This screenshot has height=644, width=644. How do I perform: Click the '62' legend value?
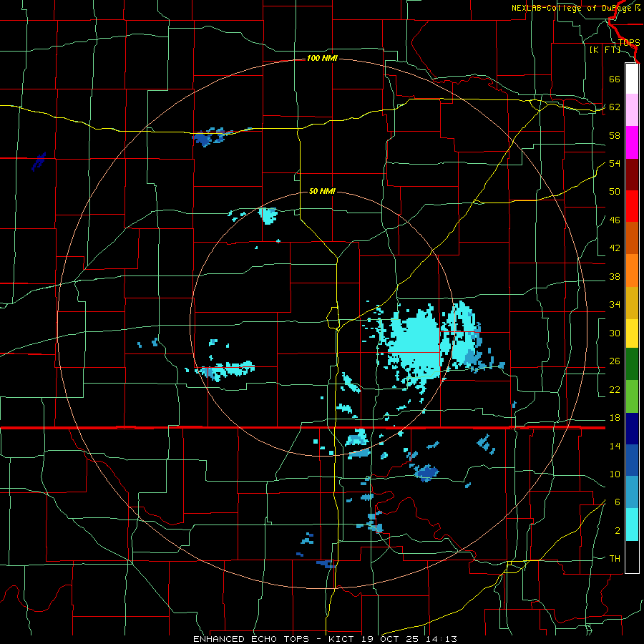(615, 107)
